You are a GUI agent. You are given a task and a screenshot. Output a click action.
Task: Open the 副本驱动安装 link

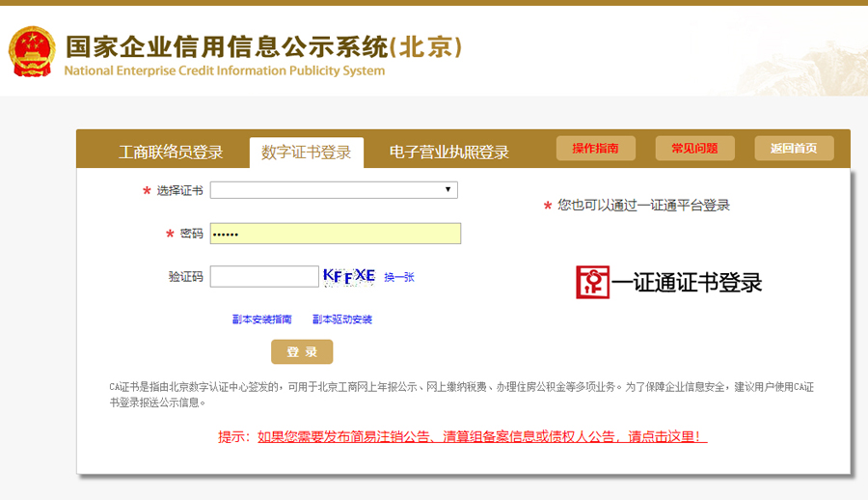tap(342, 319)
